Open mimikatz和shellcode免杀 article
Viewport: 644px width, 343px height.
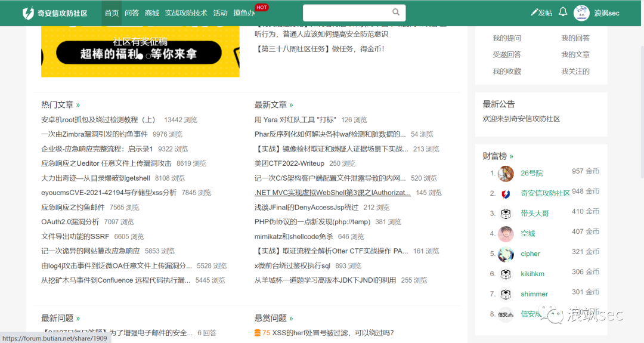[293, 237]
